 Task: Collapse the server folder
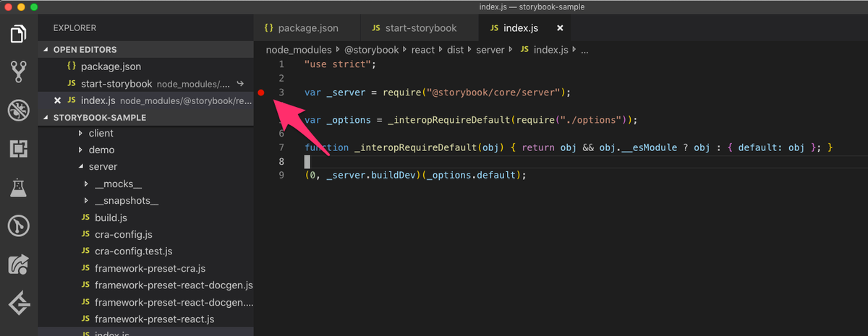point(80,167)
